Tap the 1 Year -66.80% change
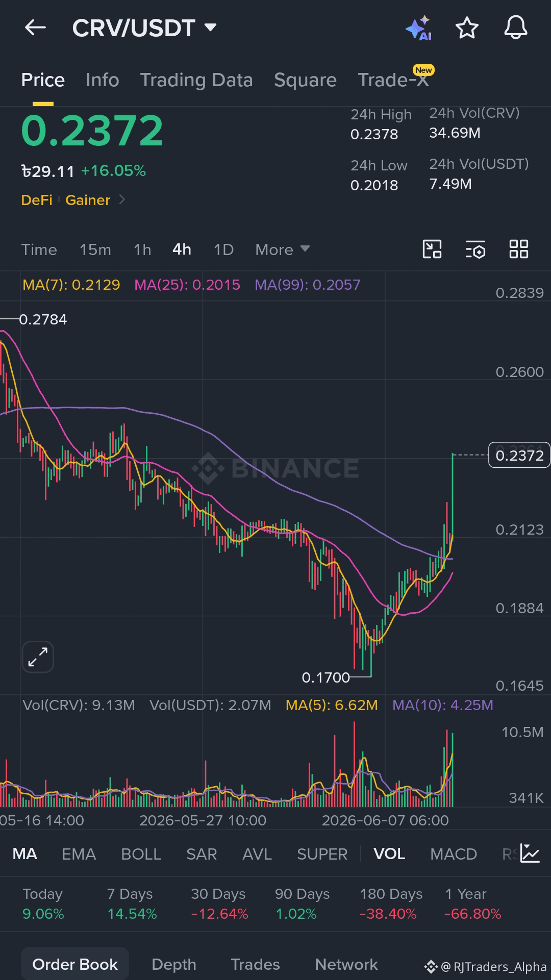 coord(473,914)
